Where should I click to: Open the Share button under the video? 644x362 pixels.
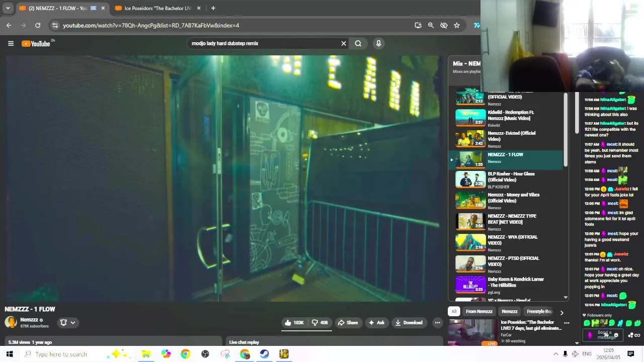348,323
